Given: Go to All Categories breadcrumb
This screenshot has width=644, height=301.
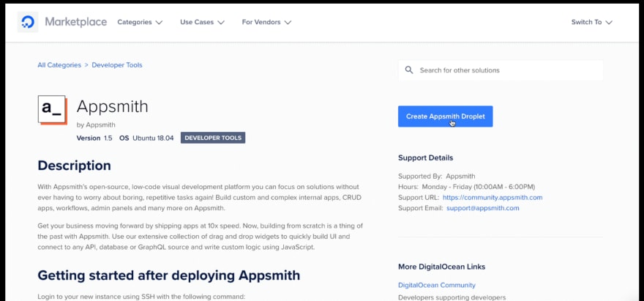Looking at the screenshot, I should tap(59, 65).
